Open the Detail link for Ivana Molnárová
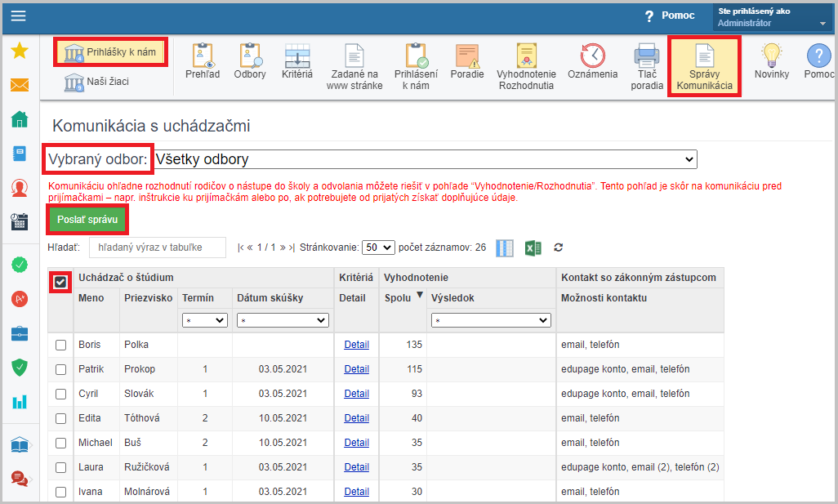838x504 pixels. pos(356,492)
